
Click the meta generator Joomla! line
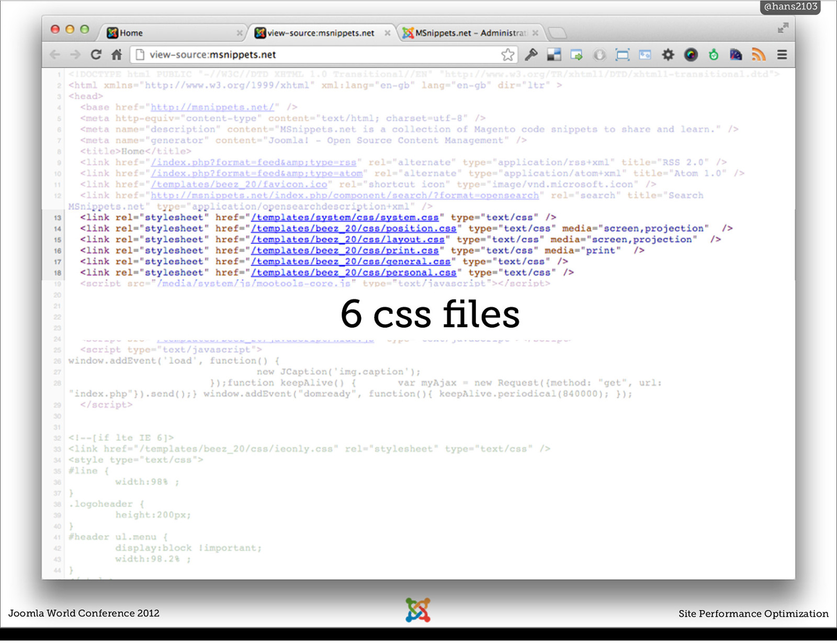coord(303,141)
